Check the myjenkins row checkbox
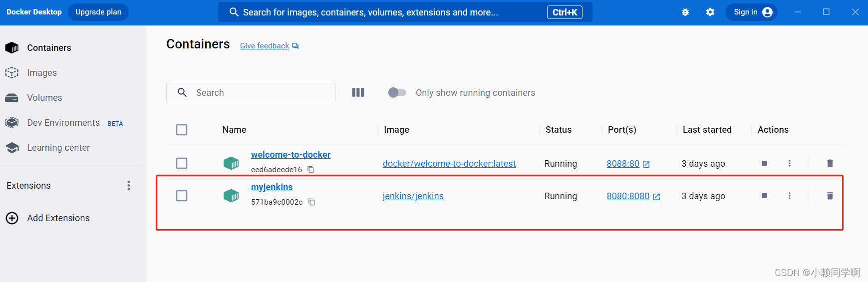 182,196
